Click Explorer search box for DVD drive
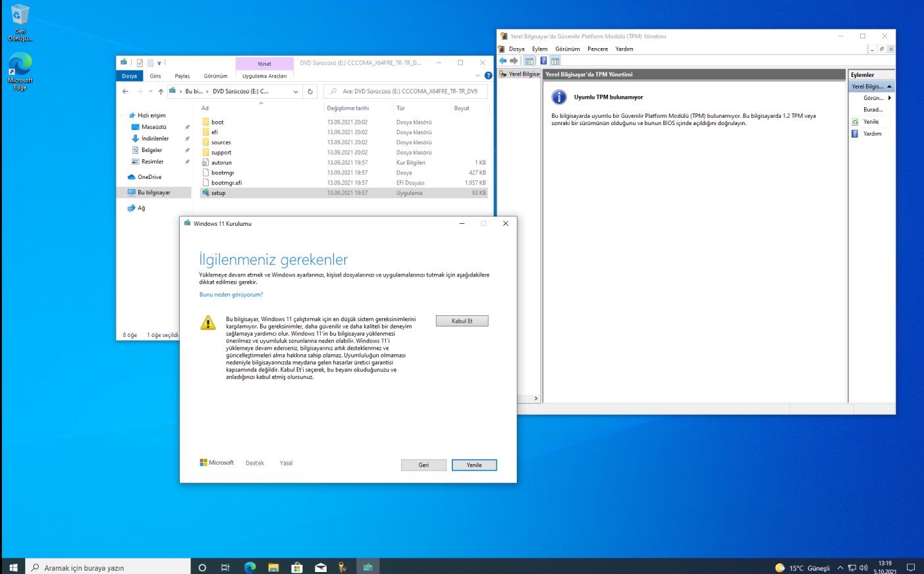 [x=406, y=91]
